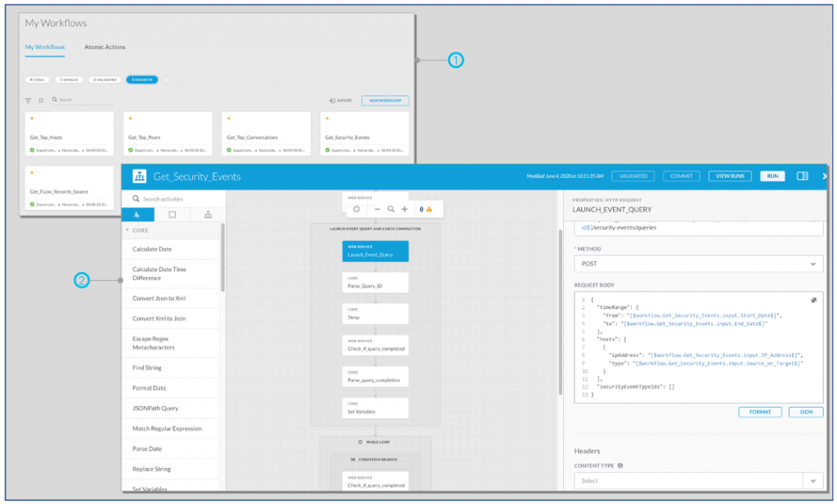This screenshot has width=837, height=504.
Task: Toggle the side panel layout icon near RUN
Action: click(803, 176)
